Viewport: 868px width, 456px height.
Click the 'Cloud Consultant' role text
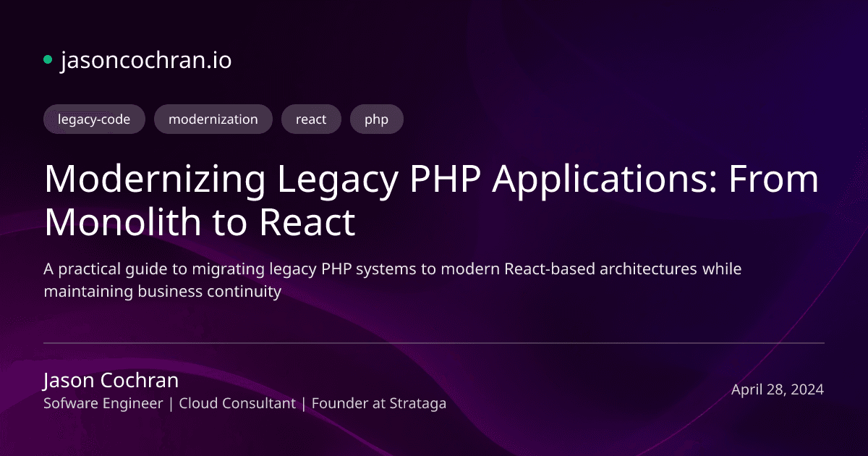pyautogui.click(x=237, y=403)
